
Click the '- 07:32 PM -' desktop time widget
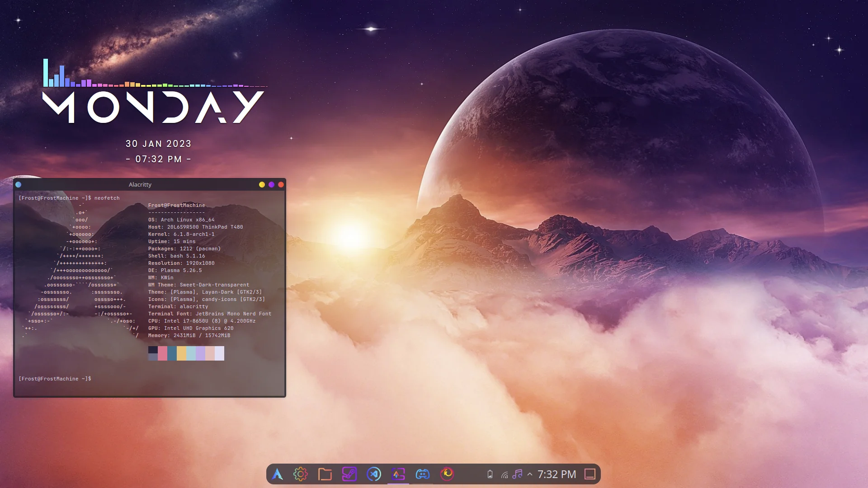coord(159,159)
